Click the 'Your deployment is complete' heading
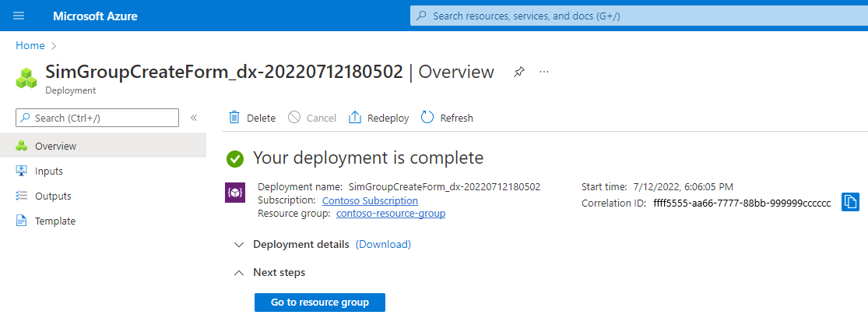 [x=369, y=158]
